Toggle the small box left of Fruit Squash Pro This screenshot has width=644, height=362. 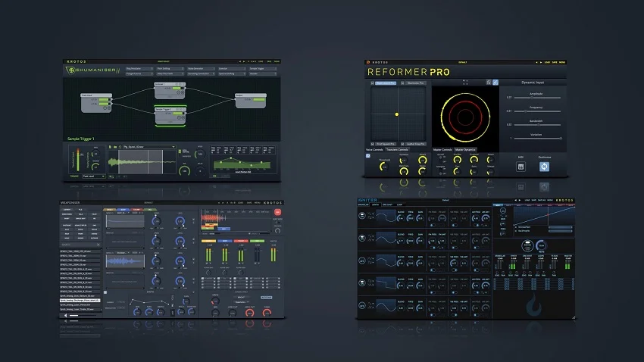click(x=373, y=144)
